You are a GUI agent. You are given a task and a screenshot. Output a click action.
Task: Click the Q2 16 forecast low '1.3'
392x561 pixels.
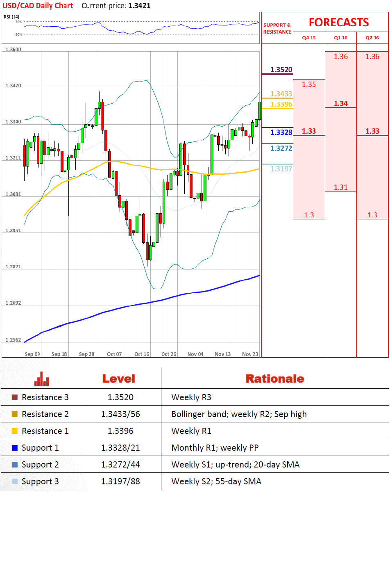[x=372, y=215]
